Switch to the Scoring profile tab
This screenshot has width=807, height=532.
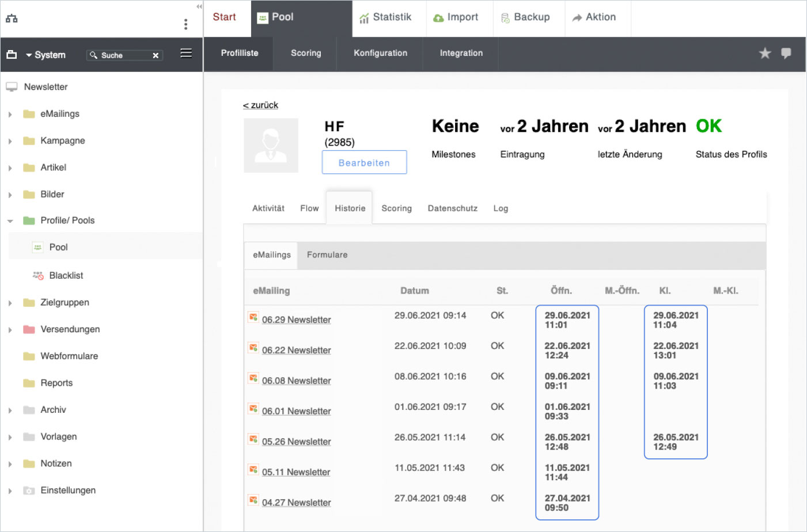click(x=396, y=208)
